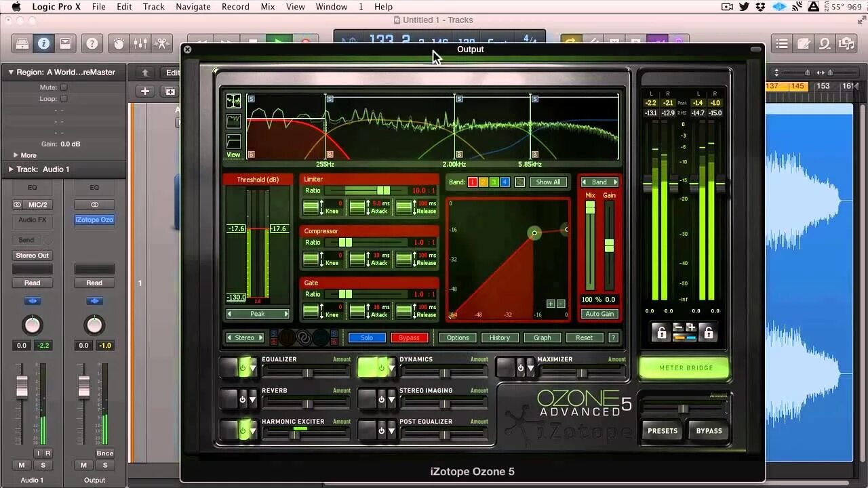Select the gain reduction trace view icon

[233, 121]
